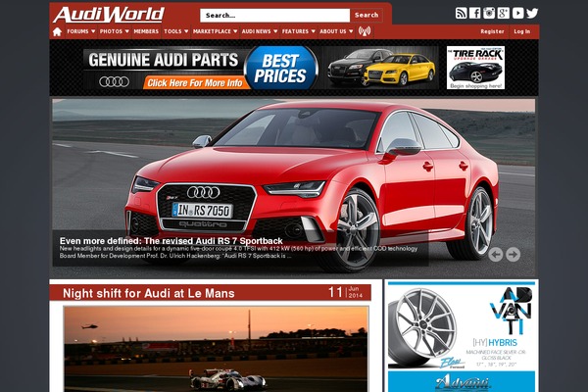
Task: Open the Marketplace menu
Action: pos(212,31)
